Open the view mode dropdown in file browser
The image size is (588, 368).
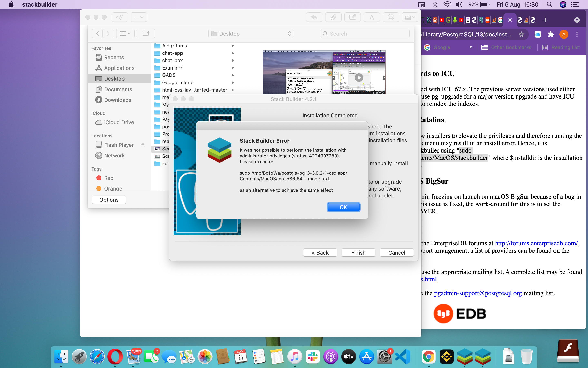coord(125,33)
